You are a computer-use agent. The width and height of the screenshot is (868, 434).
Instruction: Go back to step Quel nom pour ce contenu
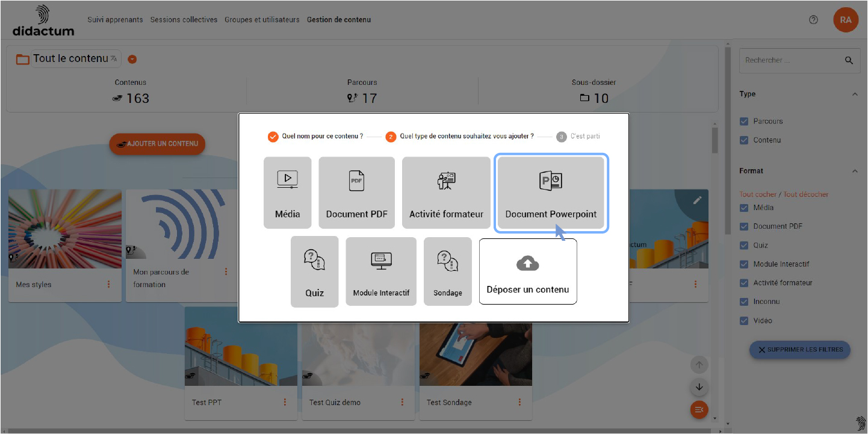(x=315, y=137)
